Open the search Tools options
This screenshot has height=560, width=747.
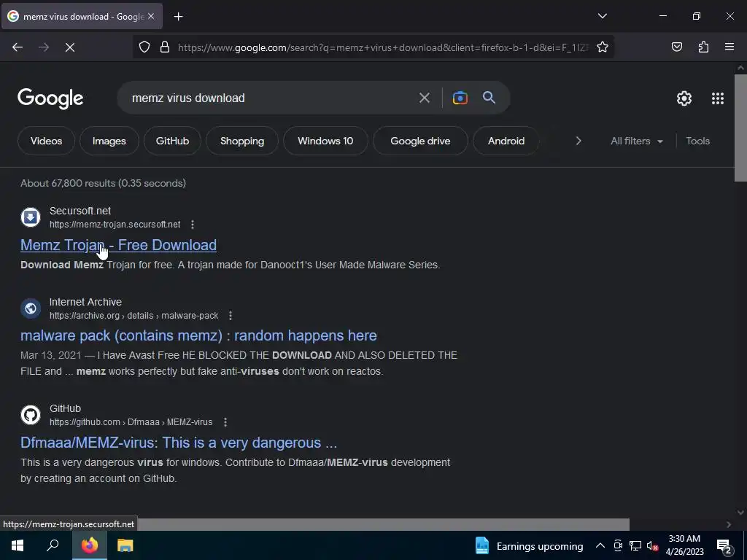pos(697,141)
